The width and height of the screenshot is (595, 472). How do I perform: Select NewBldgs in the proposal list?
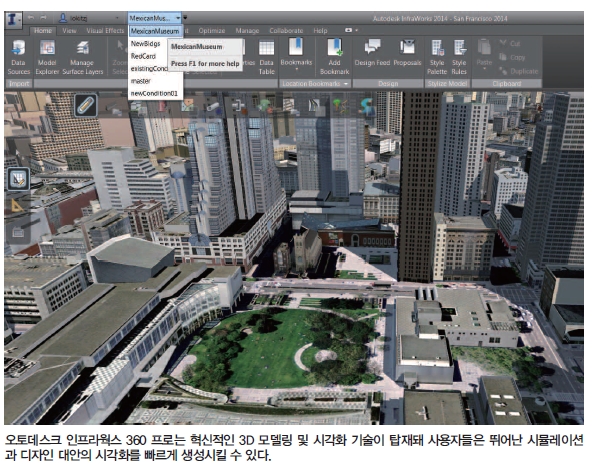(x=146, y=44)
